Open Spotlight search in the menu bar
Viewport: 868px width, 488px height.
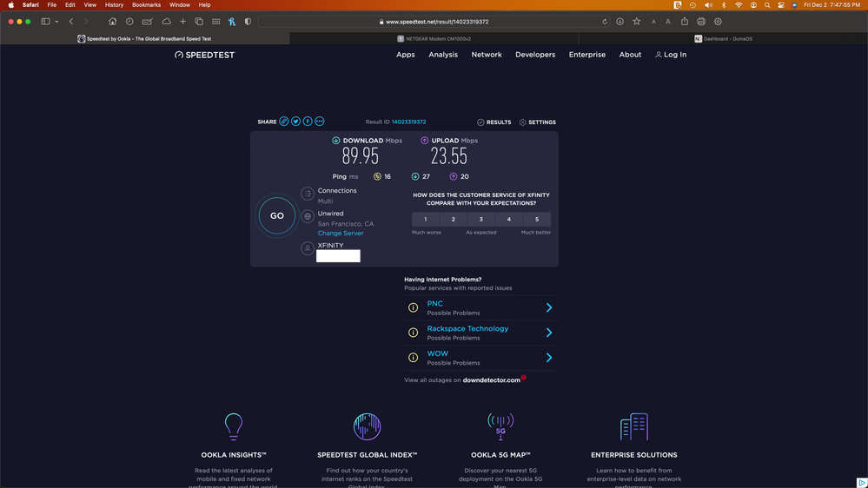coord(767,5)
